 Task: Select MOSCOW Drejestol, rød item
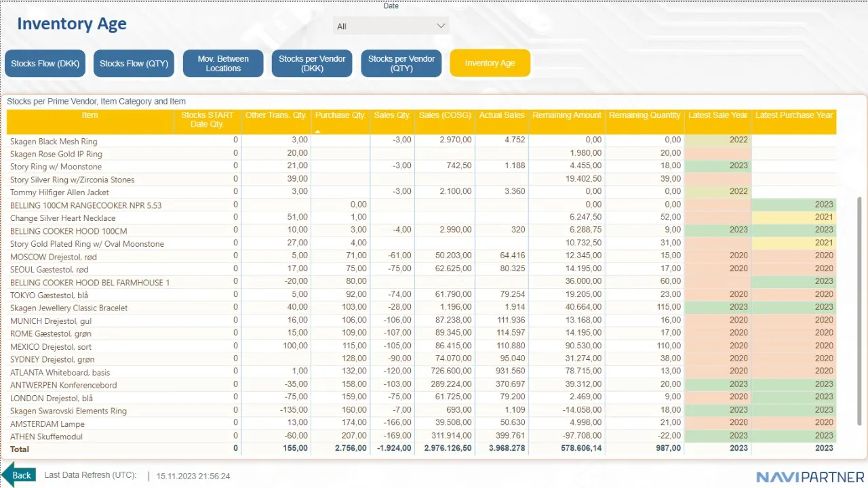click(x=55, y=256)
